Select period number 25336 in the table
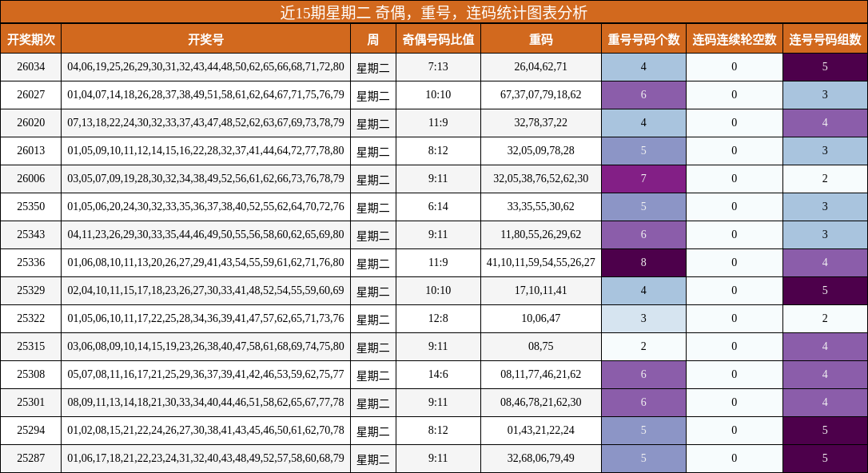The width and height of the screenshot is (868, 473). tap(32, 263)
